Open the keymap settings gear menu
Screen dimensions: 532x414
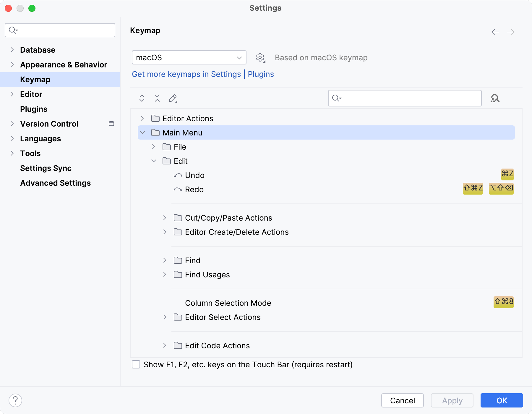260,57
